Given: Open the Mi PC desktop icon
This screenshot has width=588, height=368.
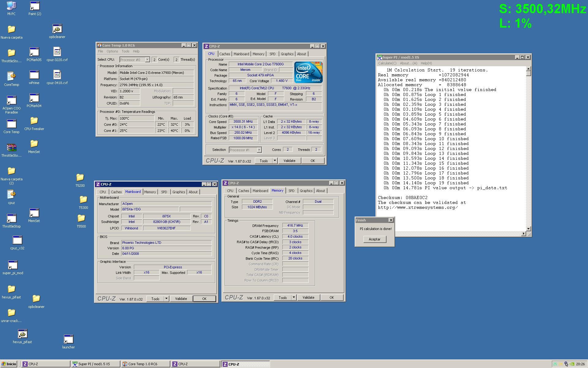Looking at the screenshot, I should (x=11, y=6).
